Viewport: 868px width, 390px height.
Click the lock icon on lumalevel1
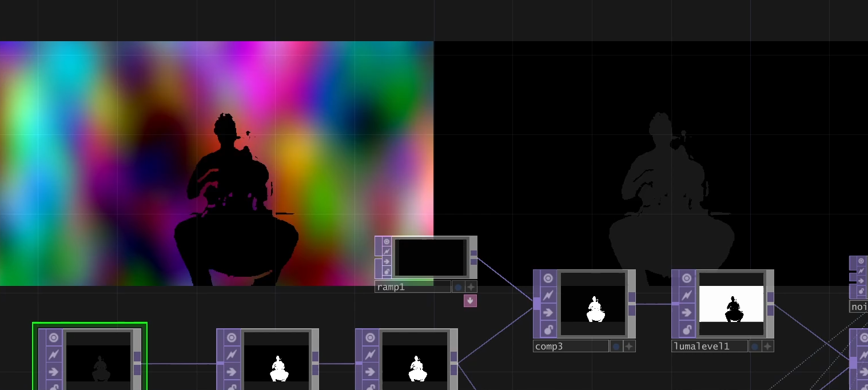tap(687, 330)
